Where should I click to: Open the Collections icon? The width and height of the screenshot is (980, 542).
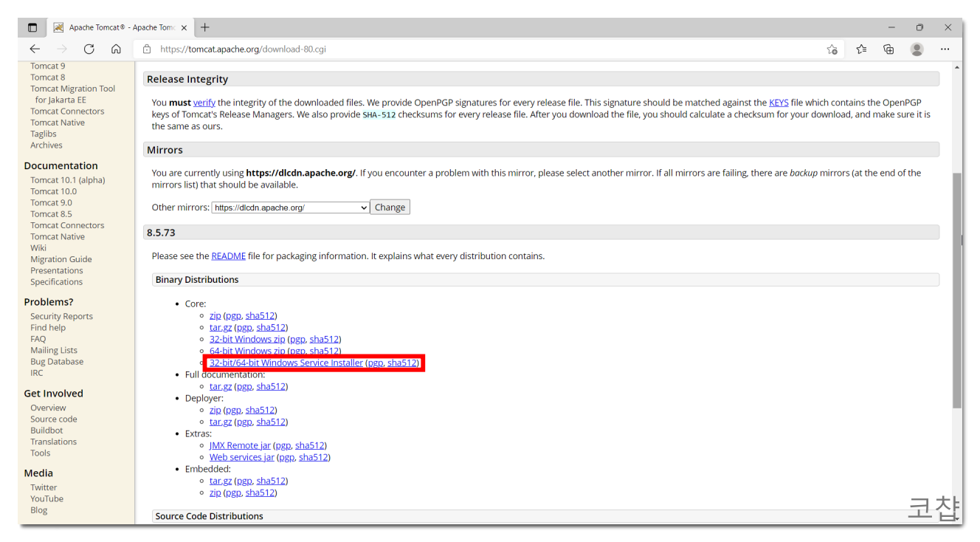888,49
